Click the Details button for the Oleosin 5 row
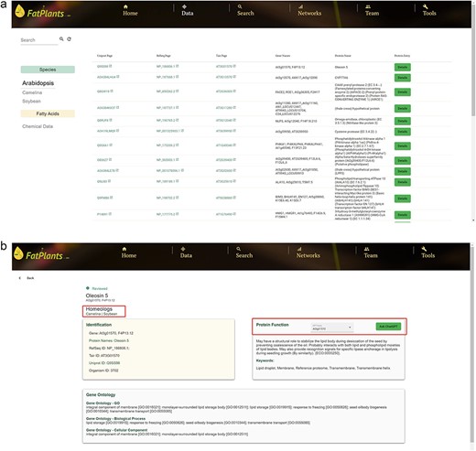476x451 pixels. [402, 67]
